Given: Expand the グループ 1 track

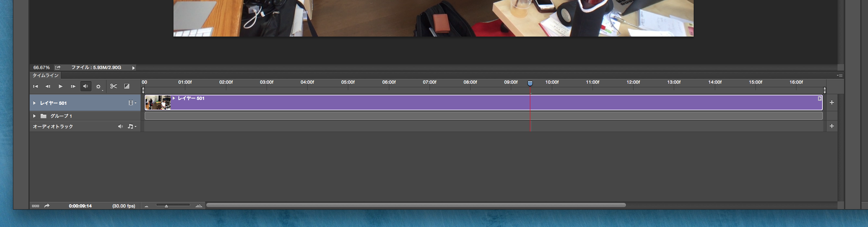Looking at the screenshot, I should tap(34, 116).
